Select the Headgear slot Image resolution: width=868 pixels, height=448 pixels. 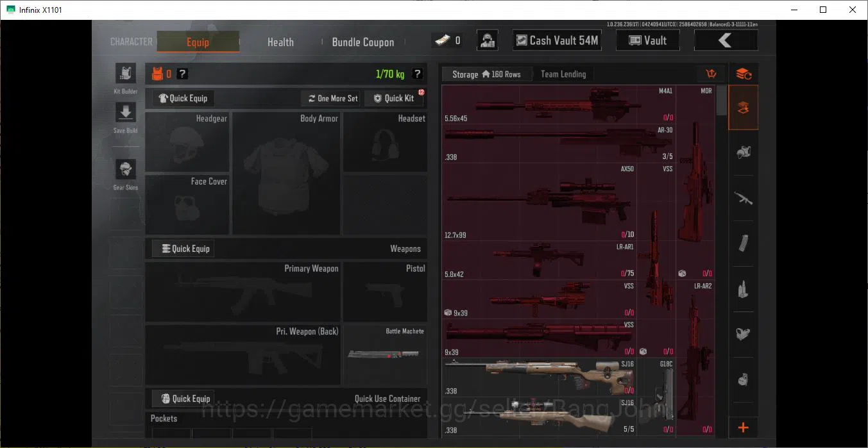coord(187,142)
